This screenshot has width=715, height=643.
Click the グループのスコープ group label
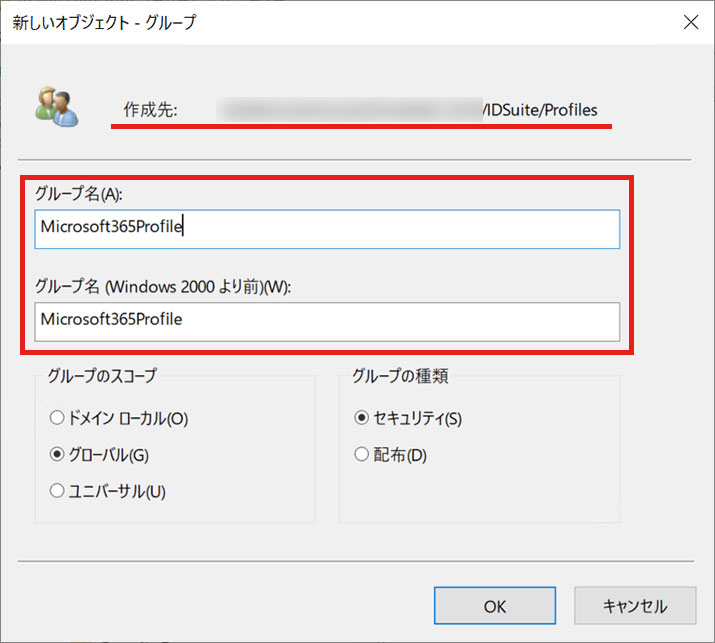click(103, 376)
